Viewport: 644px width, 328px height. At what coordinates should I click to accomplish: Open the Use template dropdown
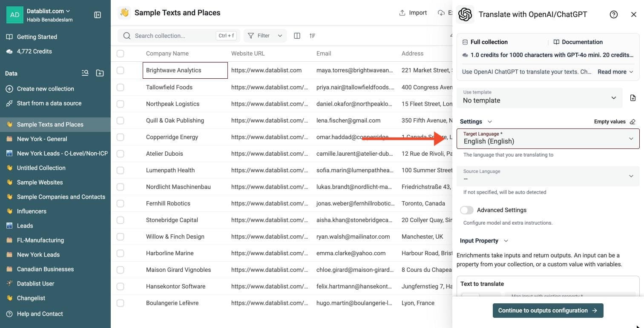[x=540, y=98]
